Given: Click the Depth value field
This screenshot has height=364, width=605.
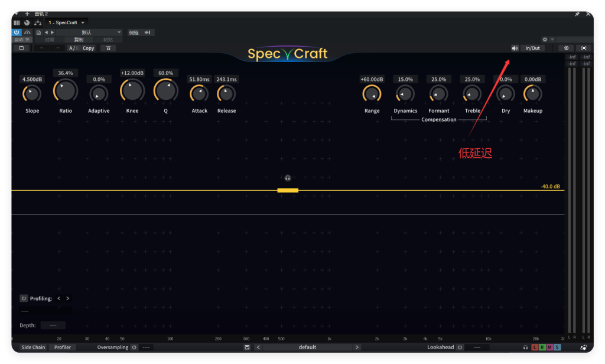Looking at the screenshot, I should (53, 326).
